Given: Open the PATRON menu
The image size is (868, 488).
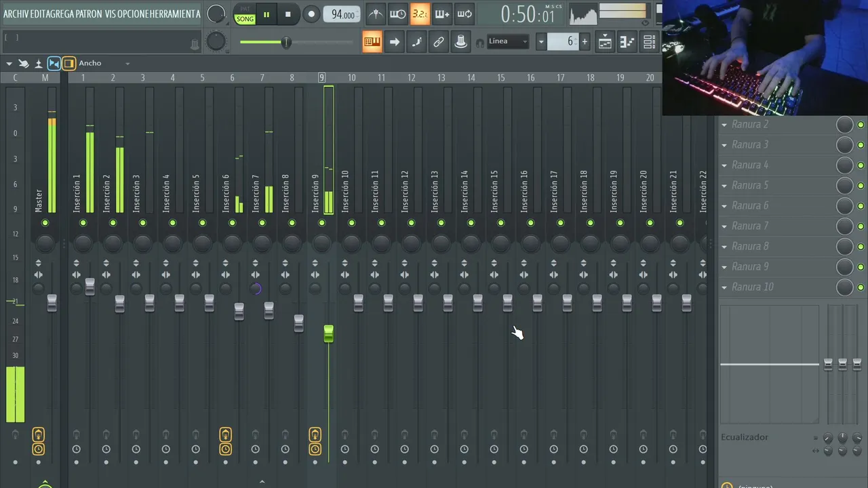Looking at the screenshot, I should pos(89,14).
